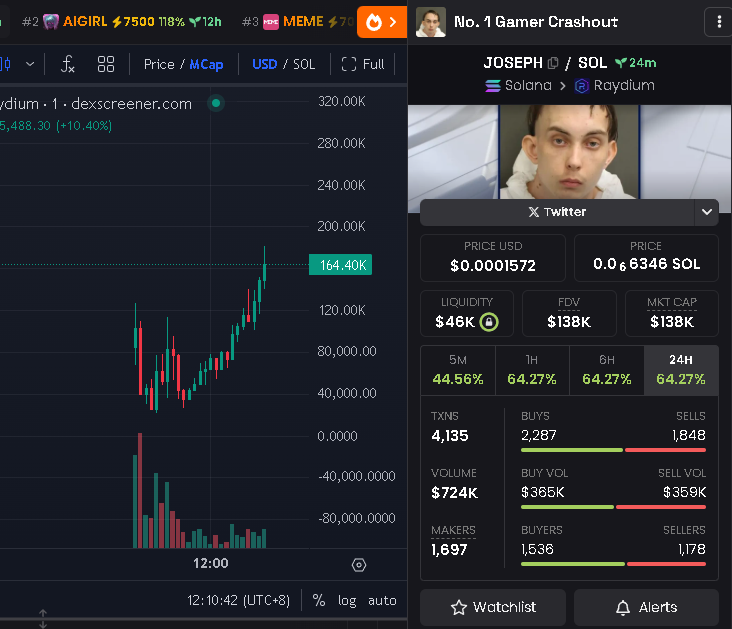Toggle auto scale on chart

tap(382, 601)
